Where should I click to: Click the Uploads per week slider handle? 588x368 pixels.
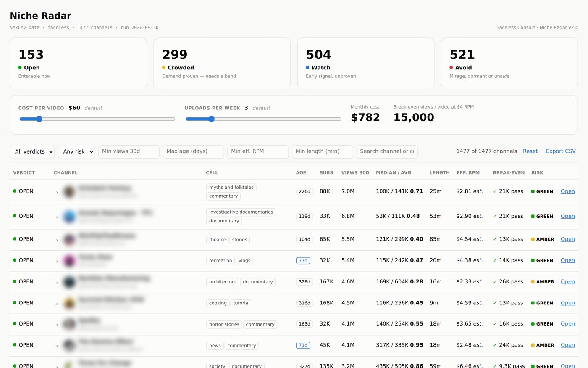[x=212, y=119]
